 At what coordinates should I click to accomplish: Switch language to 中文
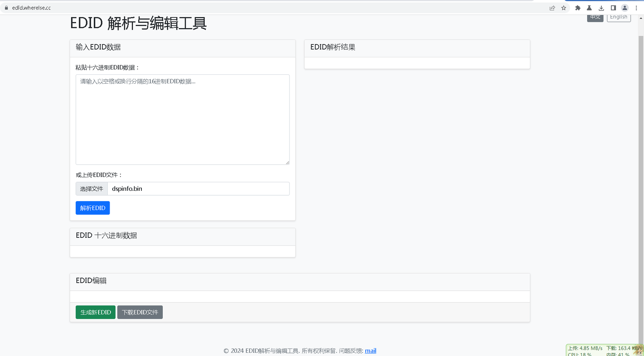tap(595, 17)
